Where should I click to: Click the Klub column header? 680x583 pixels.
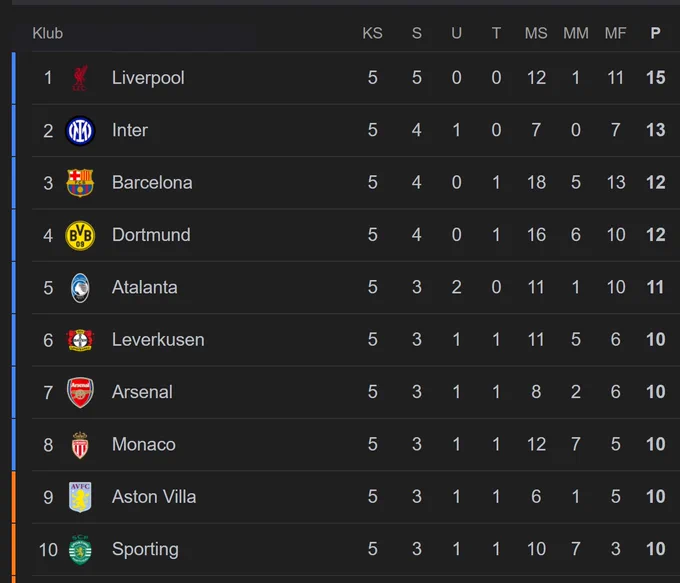[48, 33]
